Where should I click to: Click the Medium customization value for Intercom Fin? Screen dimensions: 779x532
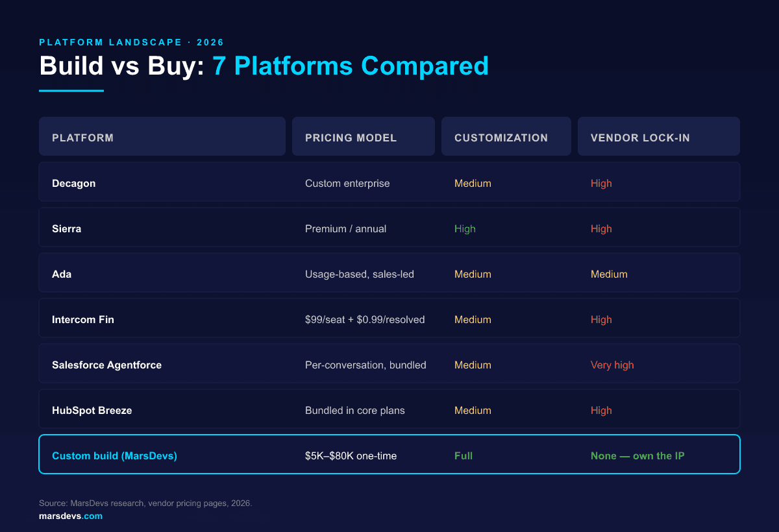pyautogui.click(x=473, y=320)
